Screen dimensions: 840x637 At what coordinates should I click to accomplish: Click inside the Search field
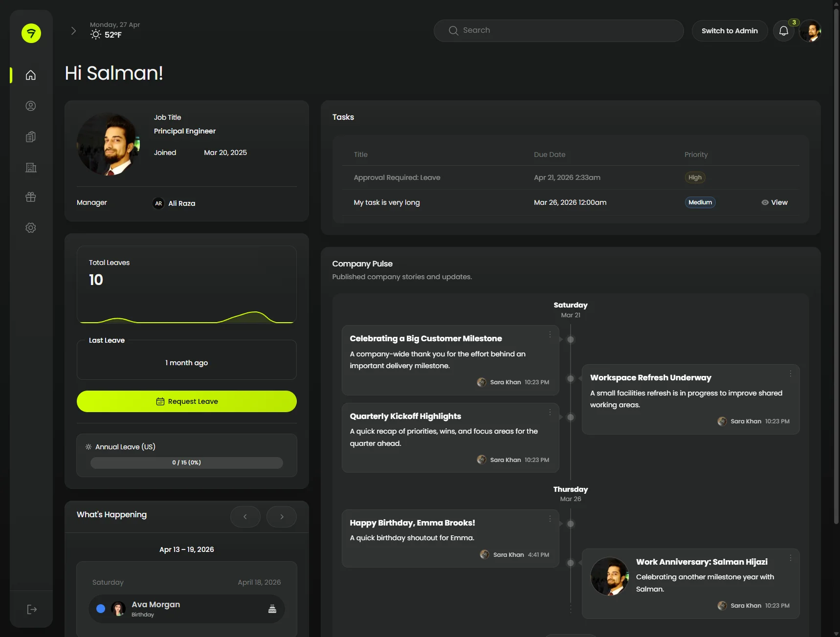tap(558, 30)
